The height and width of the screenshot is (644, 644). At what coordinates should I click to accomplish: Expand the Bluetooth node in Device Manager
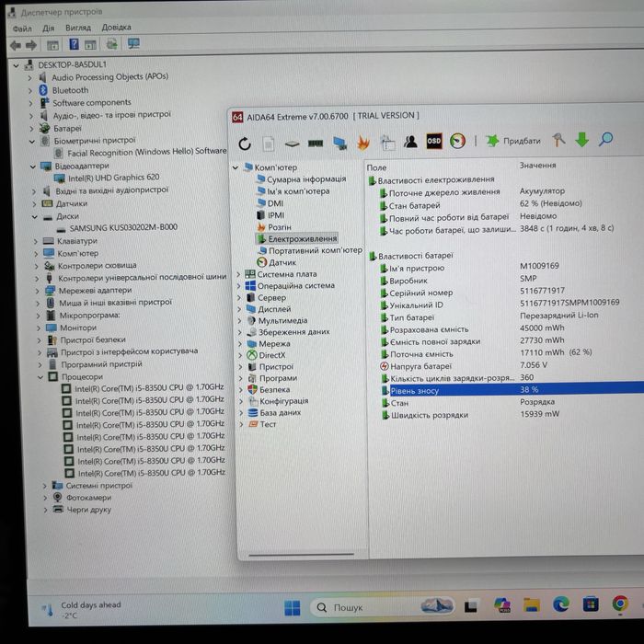click(x=29, y=91)
